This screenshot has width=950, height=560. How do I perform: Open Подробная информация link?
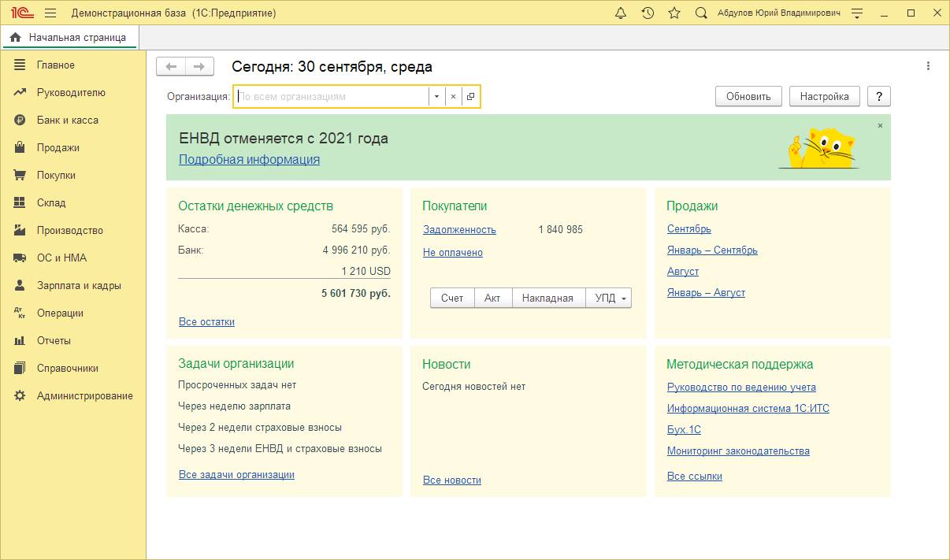coord(249,159)
